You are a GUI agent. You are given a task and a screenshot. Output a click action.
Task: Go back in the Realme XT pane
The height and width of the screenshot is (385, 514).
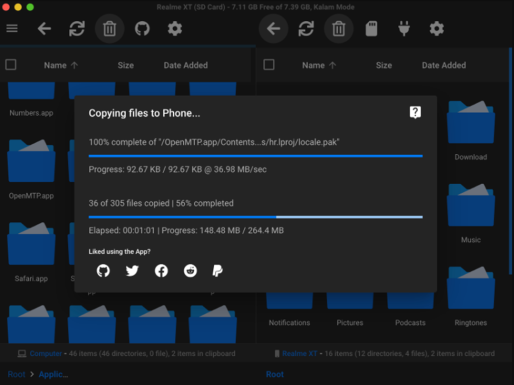pyautogui.click(x=273, y=29)
